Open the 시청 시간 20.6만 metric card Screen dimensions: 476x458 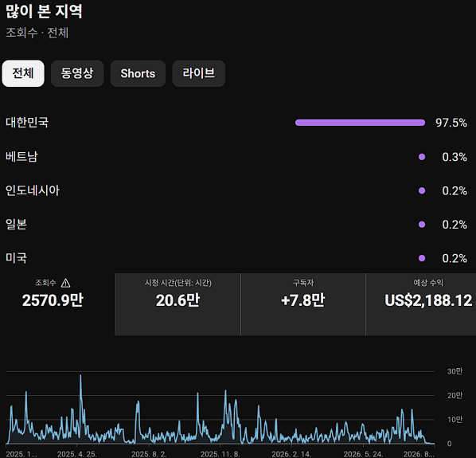pos(178,304)
